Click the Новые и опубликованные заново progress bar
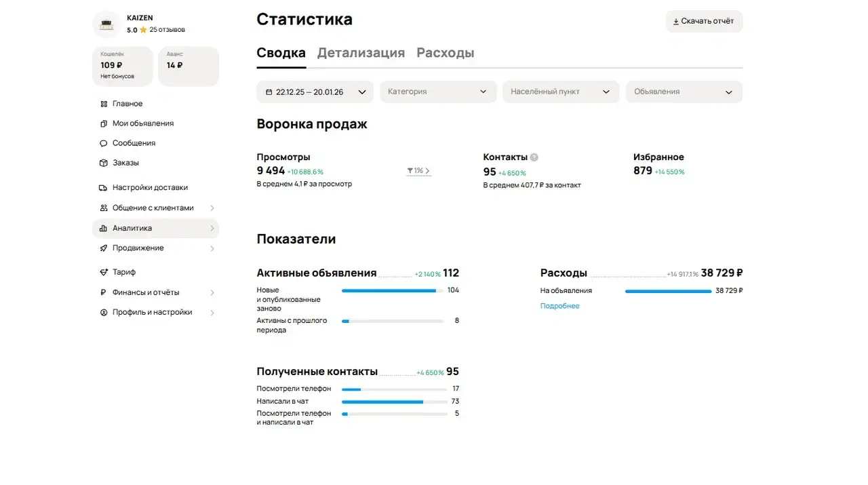 pos(393,290)
